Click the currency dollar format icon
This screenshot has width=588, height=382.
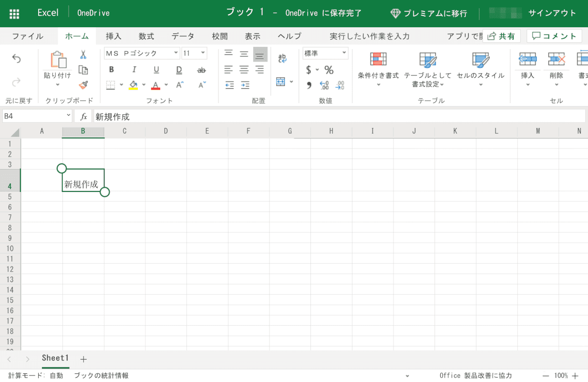coord(309,70)
